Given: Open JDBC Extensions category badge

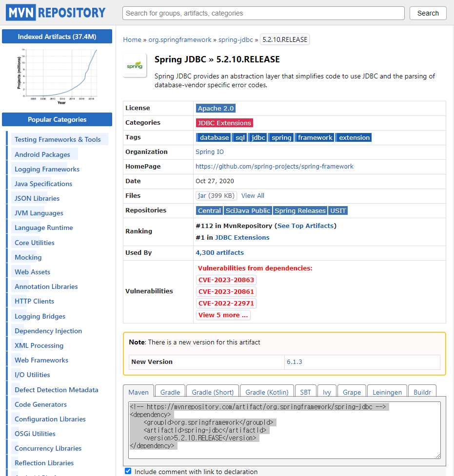Looking at the screenshot, I should [x=225, y=123].
